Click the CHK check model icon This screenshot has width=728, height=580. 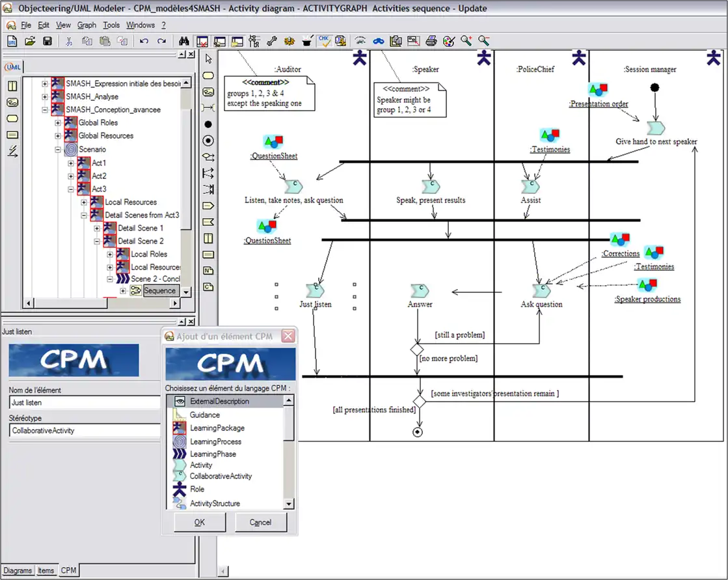(x=324, y=41)
